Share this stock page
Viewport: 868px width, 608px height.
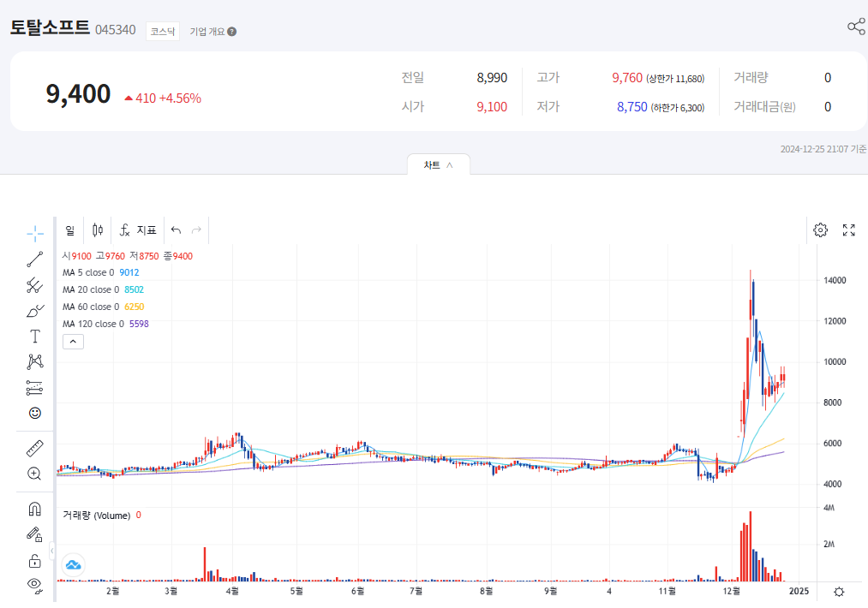click(856, 27)
